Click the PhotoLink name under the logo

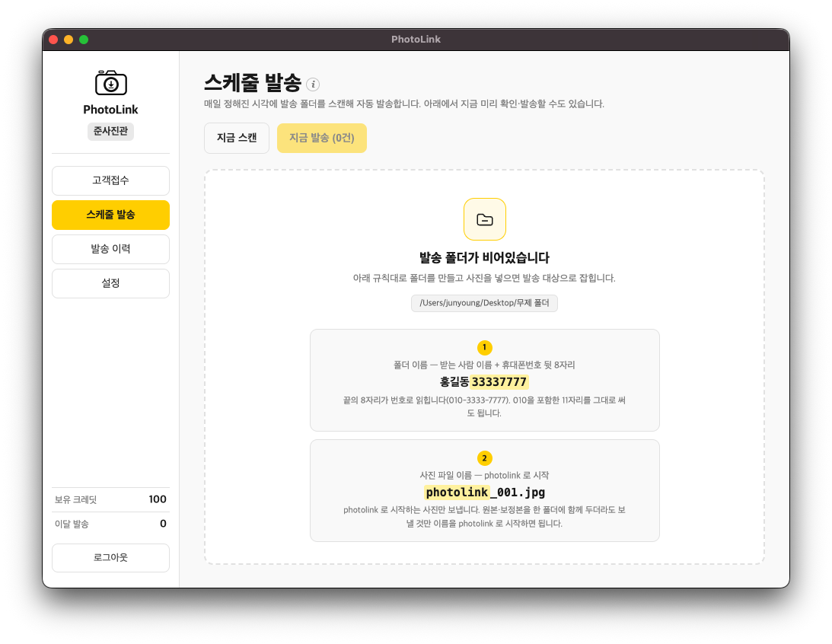coord(110,110)
